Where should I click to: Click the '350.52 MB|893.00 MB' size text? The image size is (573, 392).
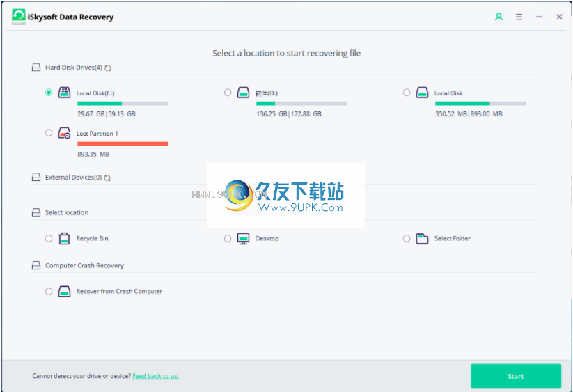469,114
